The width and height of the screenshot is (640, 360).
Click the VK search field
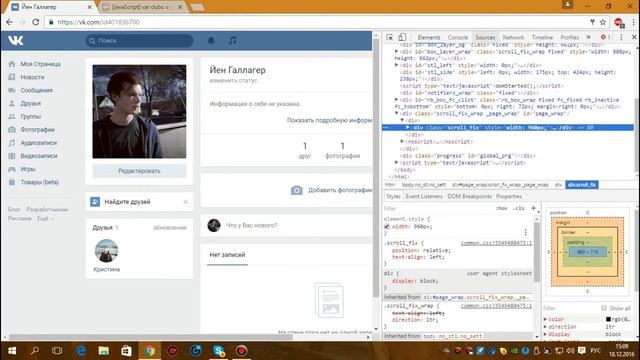pos(139,40)
